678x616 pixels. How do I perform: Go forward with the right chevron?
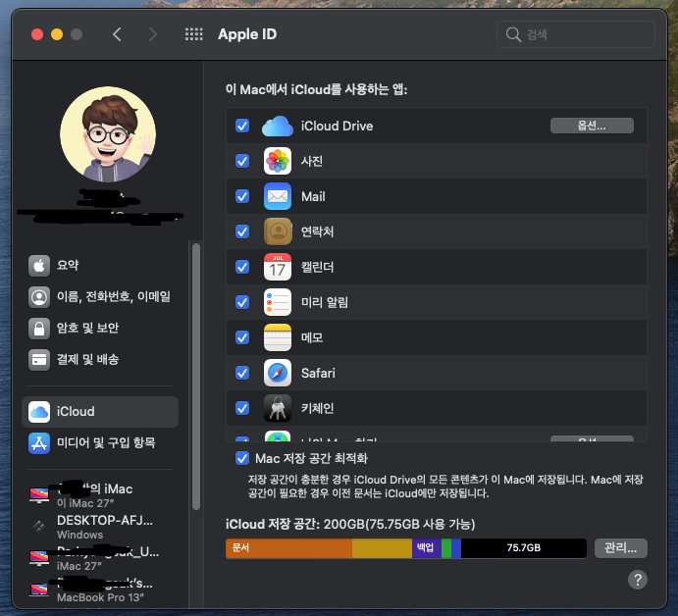[x=152, y=34]
